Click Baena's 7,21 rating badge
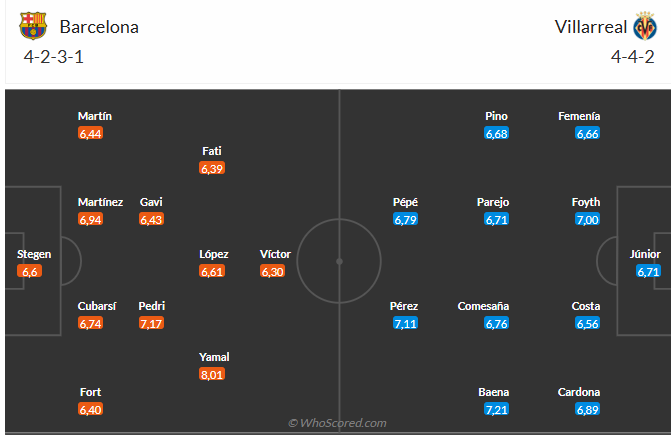The height and width of the screenshot is (435, 671). [x=497, y=410]
